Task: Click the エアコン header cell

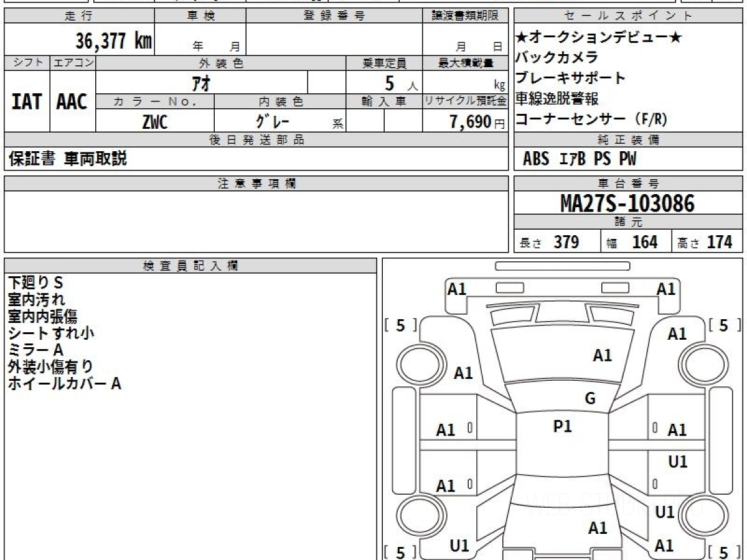Action: pos(73,63)
